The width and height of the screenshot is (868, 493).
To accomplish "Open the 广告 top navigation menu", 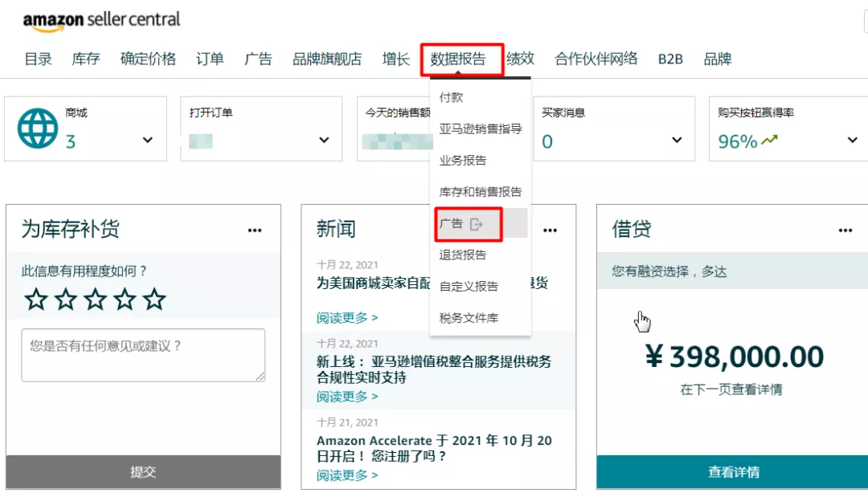I will (258, 59).
